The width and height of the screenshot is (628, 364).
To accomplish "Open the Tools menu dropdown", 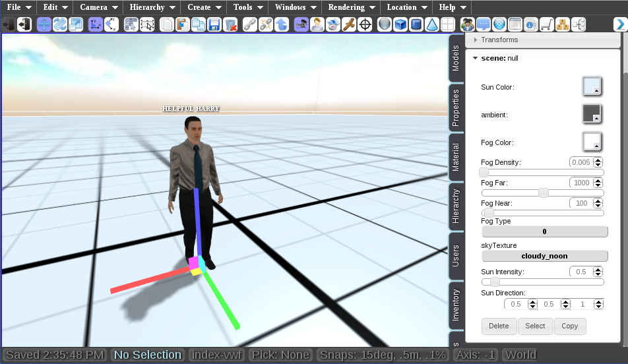I will 248,7.
